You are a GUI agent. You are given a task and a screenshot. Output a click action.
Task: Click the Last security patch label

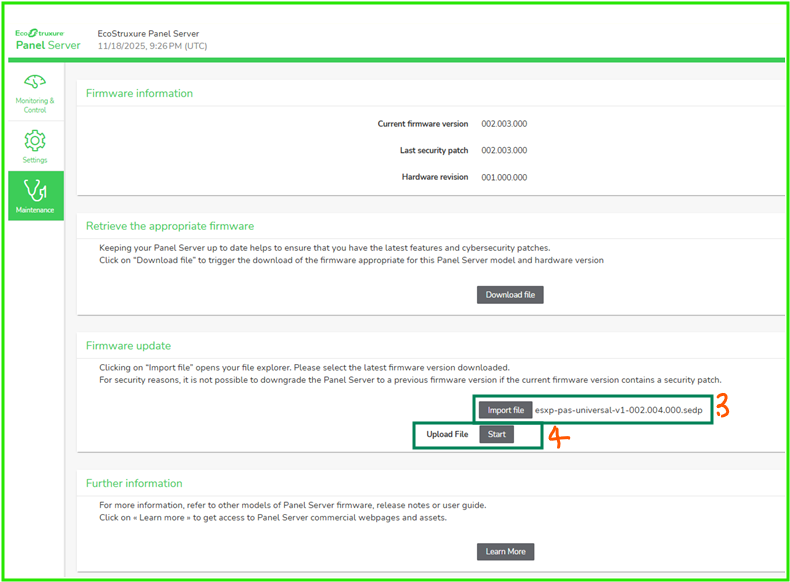pos(434,150)
